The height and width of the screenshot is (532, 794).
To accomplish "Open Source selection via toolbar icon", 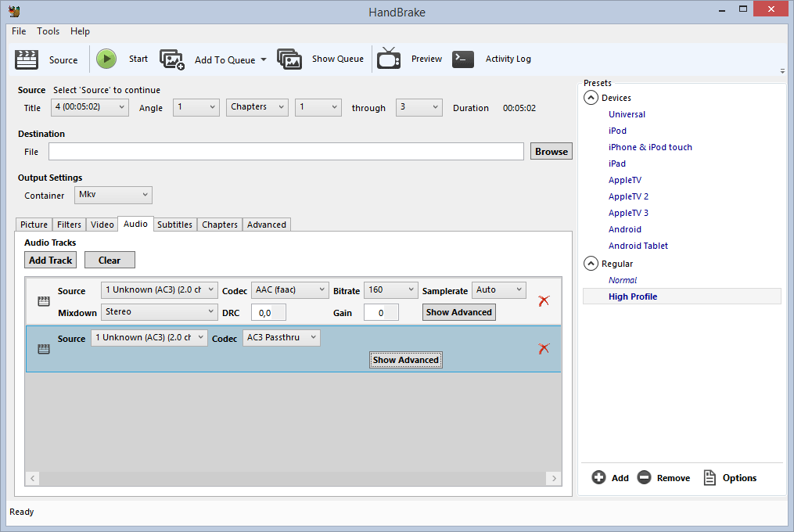I will (x=27, y=59).
